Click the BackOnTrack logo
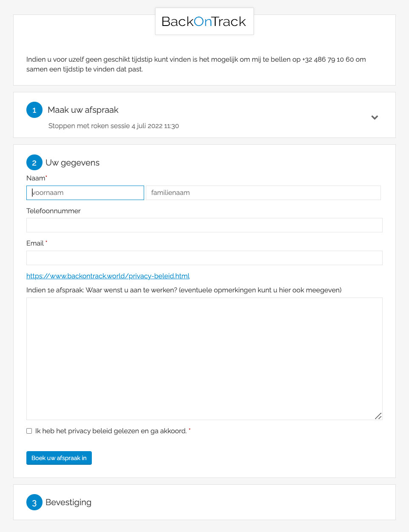The image size is (409, 532). (204, 21)
